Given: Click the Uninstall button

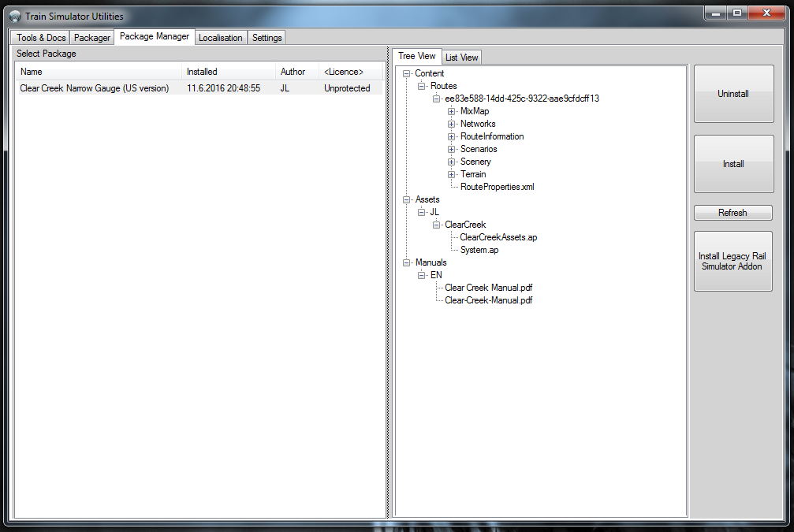Looking at the screenshot, I should [x=733, y=94].
